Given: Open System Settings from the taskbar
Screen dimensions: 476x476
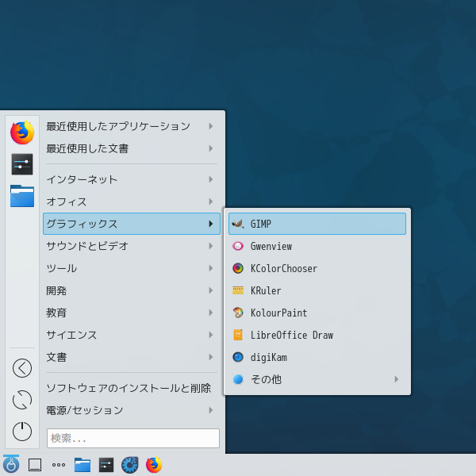Looking at the screenshot, I should (106, 465).
